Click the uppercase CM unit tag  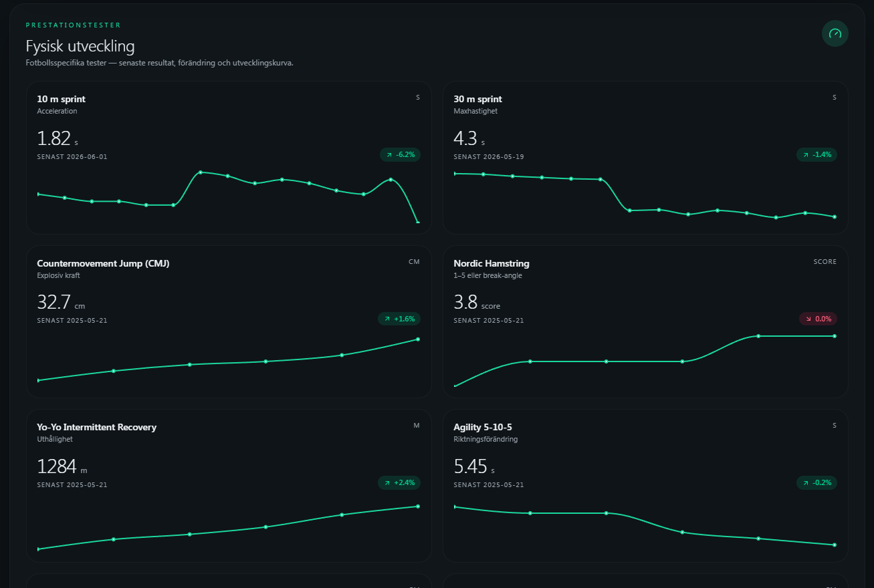pos(414,262)
